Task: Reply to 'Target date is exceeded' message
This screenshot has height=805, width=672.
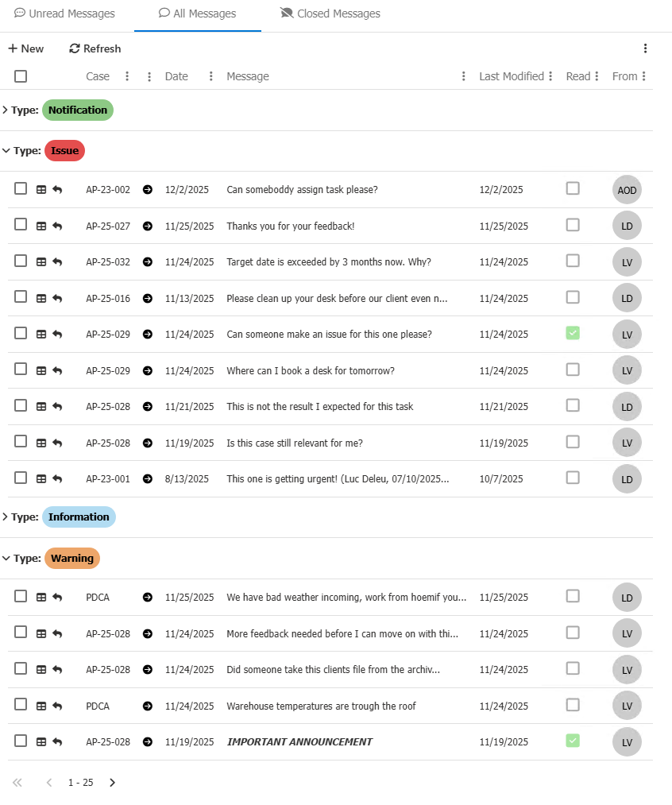Action: coord(57,261)
